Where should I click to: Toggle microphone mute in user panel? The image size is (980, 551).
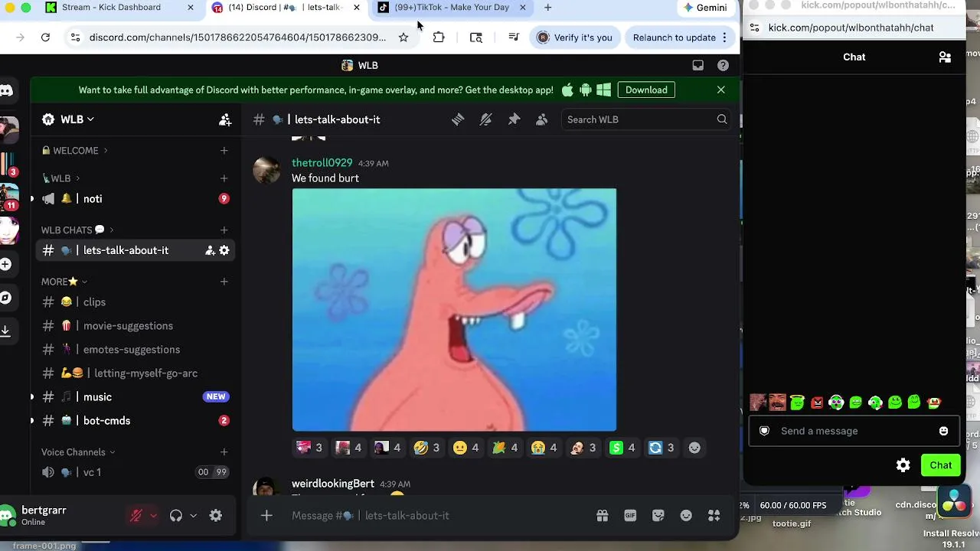point(136,516)
